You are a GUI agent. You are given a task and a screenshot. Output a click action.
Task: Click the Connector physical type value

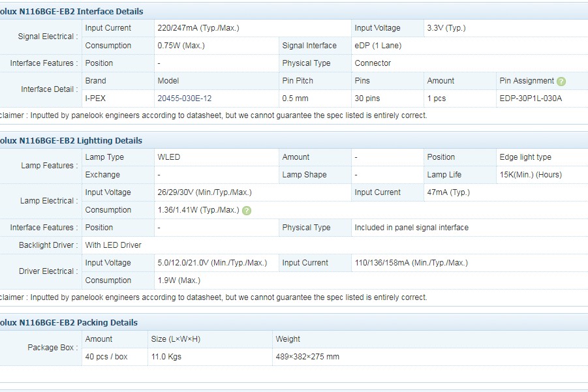pyautogui.click(x=373, y=63)
